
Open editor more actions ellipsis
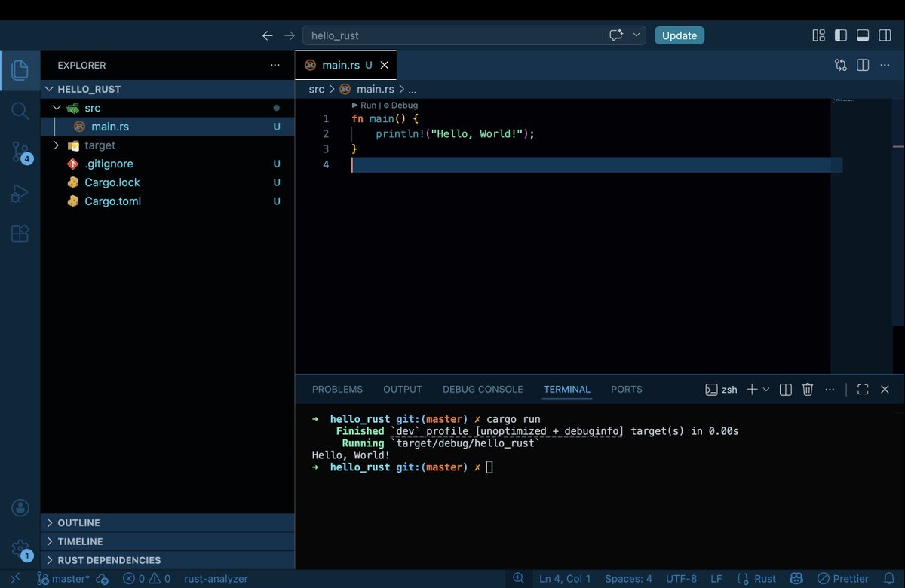pos(885,66)
